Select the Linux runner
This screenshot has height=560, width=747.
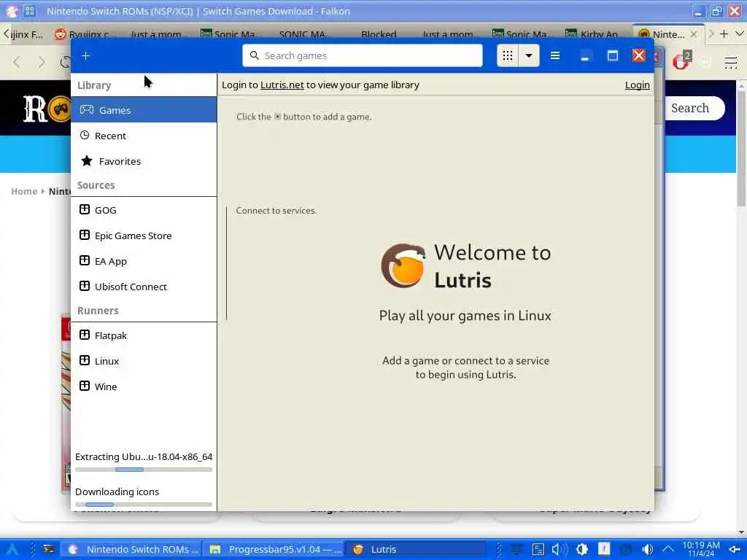point(144,361)
